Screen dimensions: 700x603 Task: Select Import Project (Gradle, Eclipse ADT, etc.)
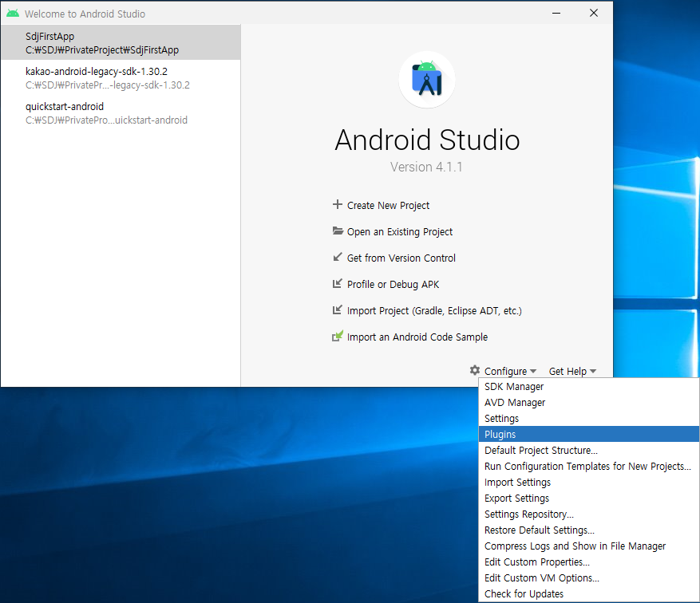pos(434,311)
